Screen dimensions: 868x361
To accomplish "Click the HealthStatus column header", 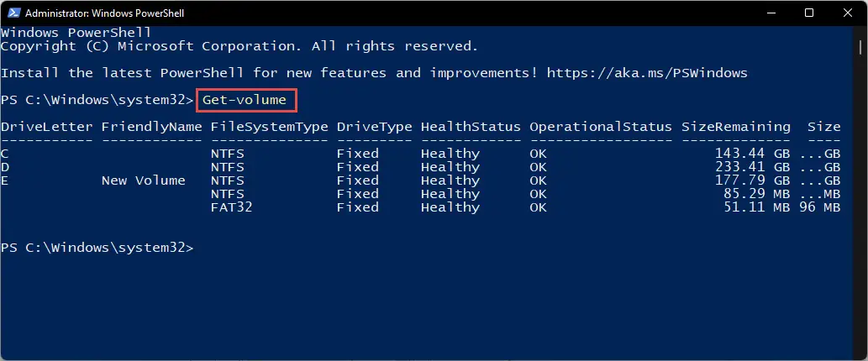I will (471, 127).
